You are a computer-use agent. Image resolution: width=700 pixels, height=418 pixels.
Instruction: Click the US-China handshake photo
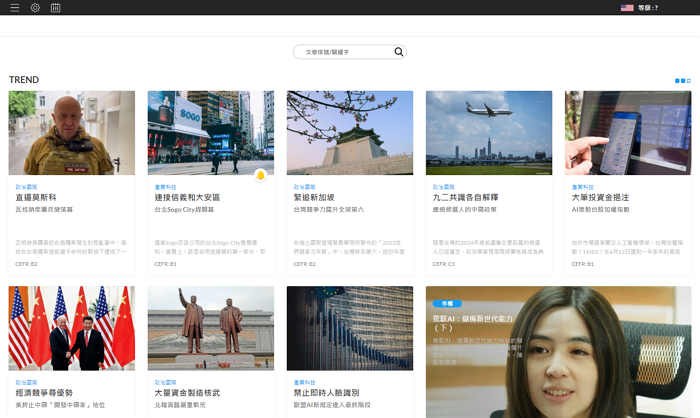pos(71,328)
